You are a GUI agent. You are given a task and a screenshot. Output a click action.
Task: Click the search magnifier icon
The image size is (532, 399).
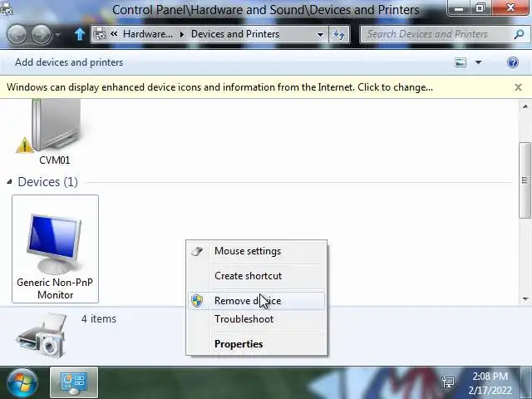click(x=519, y=34)
